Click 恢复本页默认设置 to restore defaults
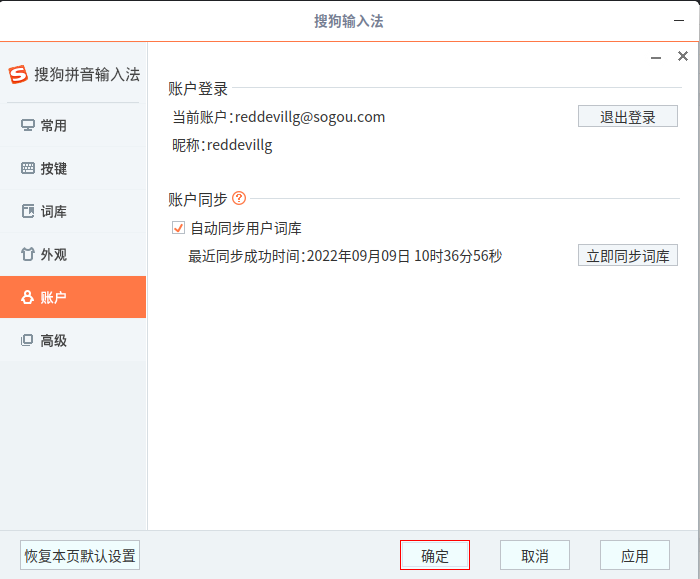Image resolution: width=700 pixels, height=579 pixels. [80, 555]
